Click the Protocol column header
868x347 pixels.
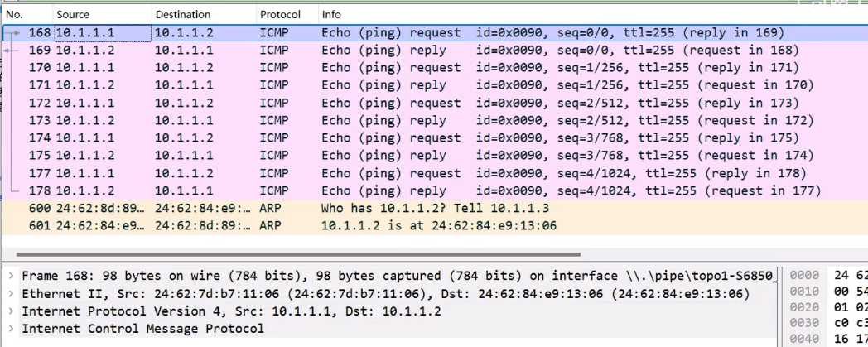(287, 14)
